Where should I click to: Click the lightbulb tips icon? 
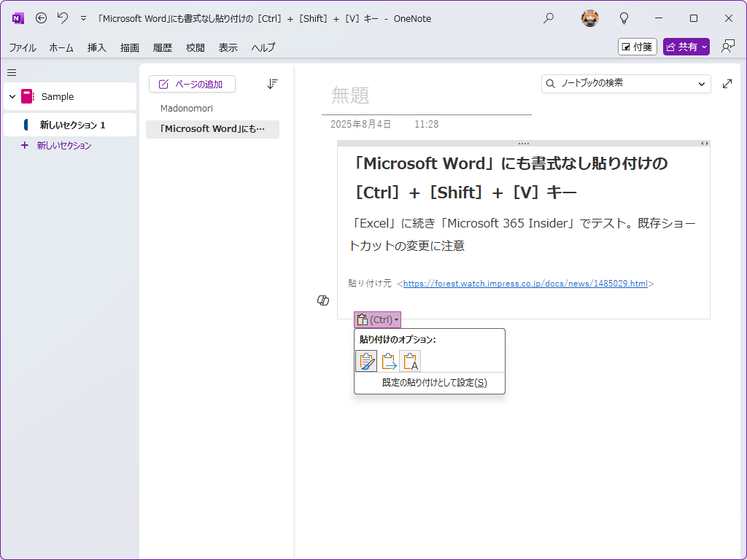tap(624, 18)
